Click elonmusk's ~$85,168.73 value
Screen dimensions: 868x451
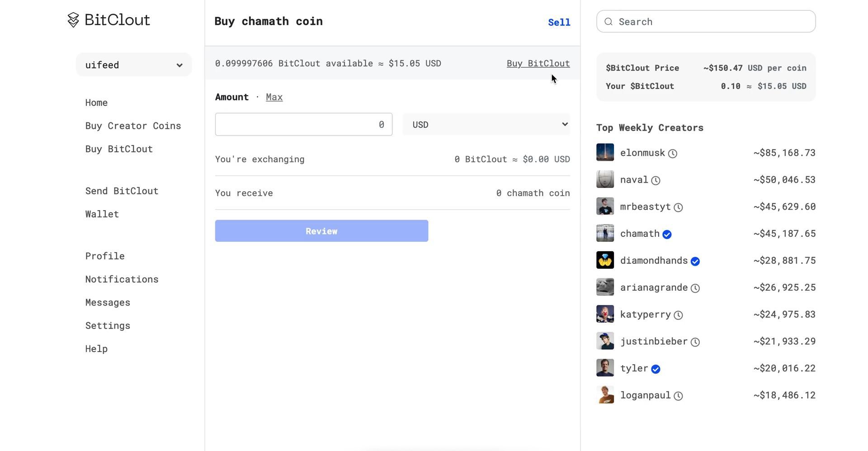(x=784, y=153)
